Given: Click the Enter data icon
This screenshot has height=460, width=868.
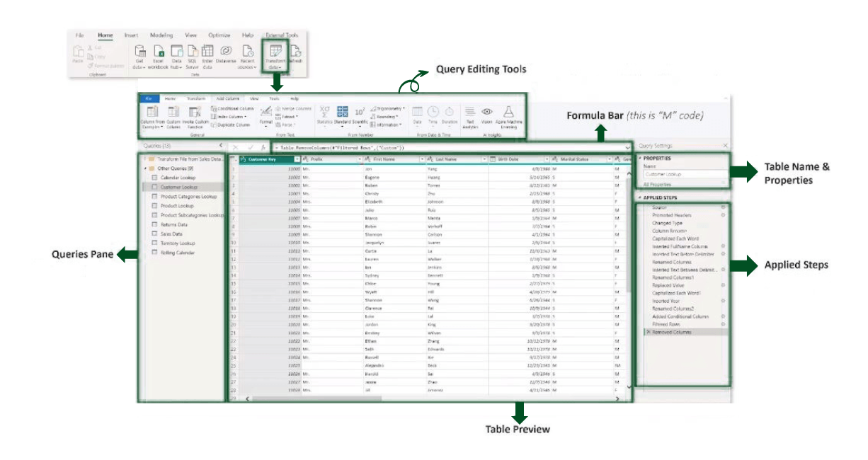Looking at the screenshot, I should (207, 51).
